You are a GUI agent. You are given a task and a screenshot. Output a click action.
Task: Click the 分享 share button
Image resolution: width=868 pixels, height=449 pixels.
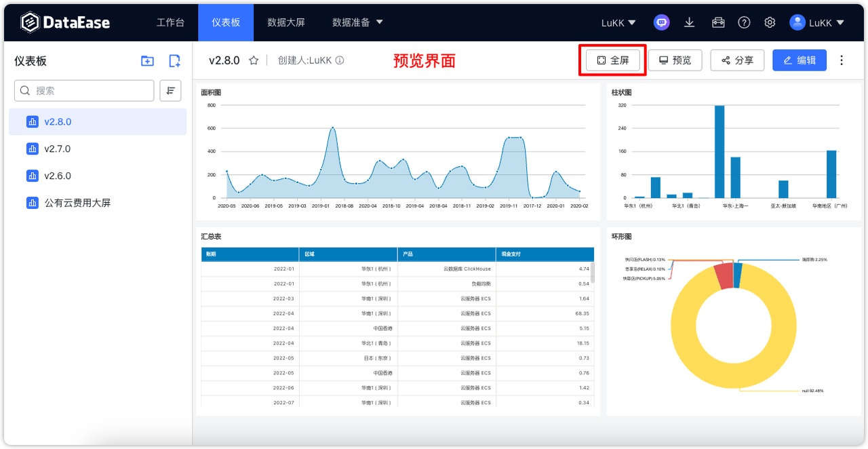(x=737, y=60)
